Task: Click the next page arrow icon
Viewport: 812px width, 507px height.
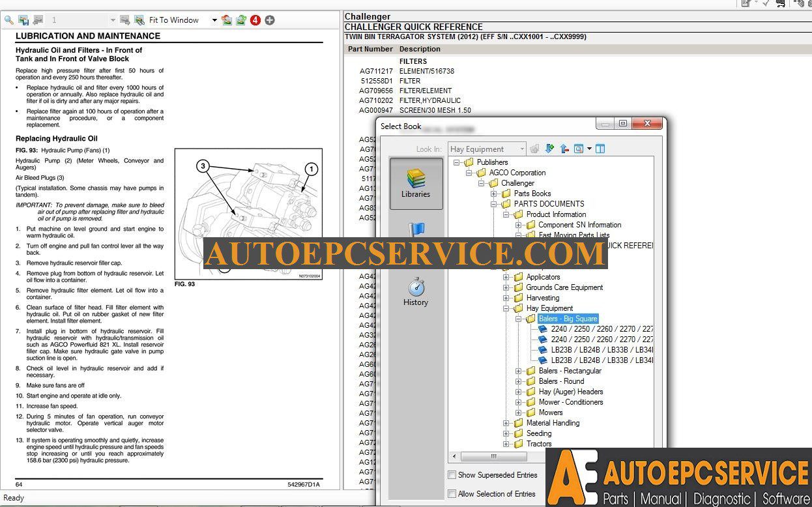Action: [124, 20]
